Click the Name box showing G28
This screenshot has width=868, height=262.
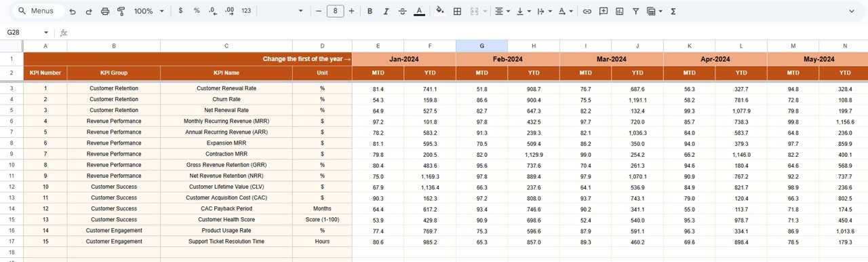[22, 33]
